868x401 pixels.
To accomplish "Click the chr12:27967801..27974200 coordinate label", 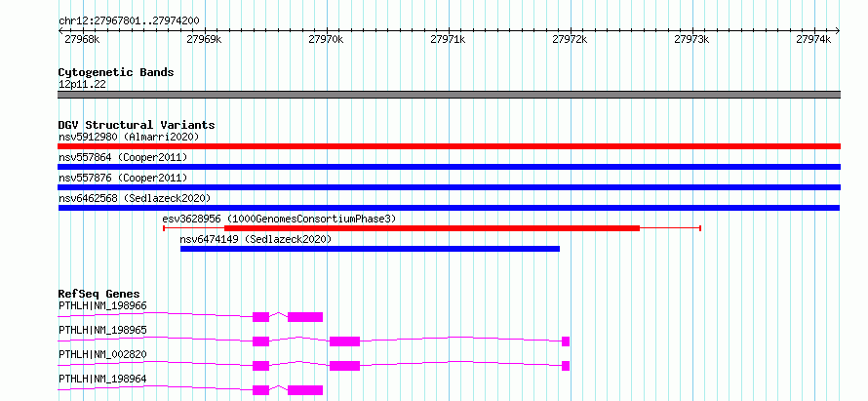I will pyautogui.click(x=129, y=21).
